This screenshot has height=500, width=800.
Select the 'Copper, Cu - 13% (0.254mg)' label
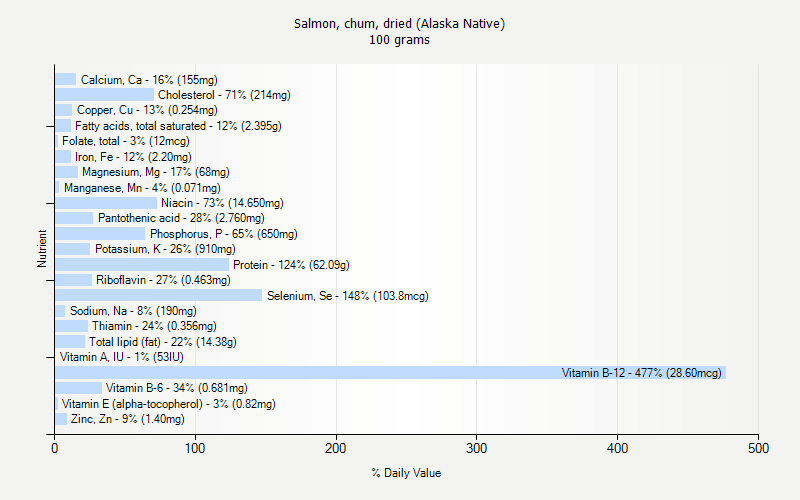coord(147,110)
